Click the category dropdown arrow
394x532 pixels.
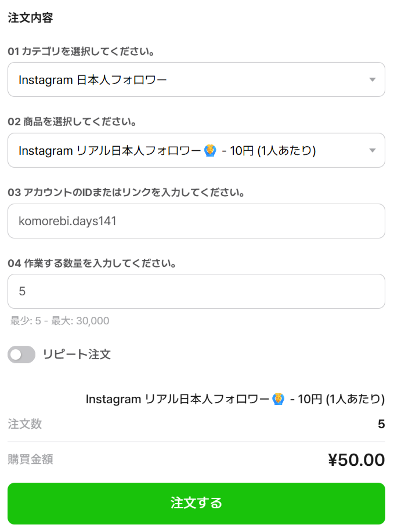point(373,79)
